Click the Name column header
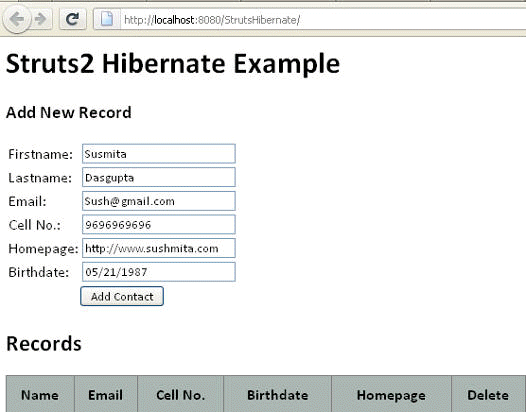 [40, 395]
